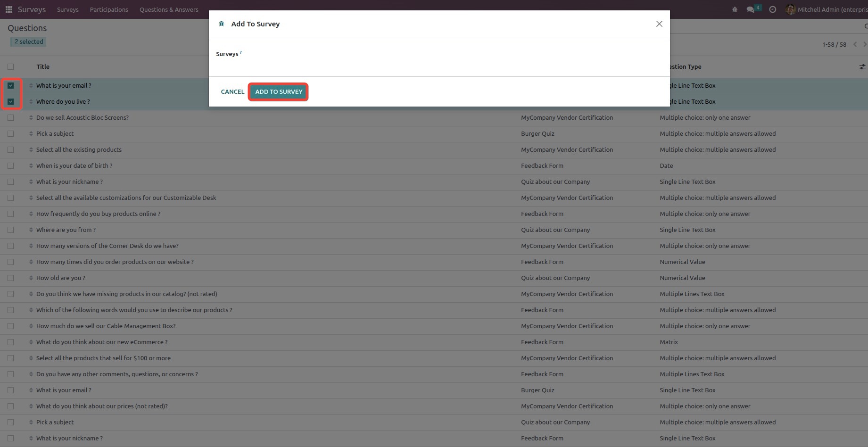The height and width of the screenshot is (447, 868).
Task: Close the Add To Survey dialog
Action: pos(659,24)
